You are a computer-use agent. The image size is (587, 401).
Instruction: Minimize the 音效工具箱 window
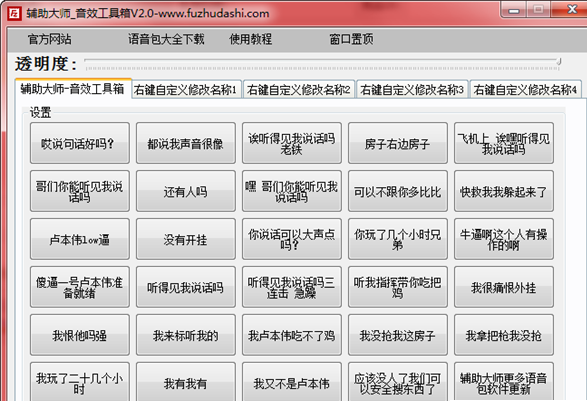(x=514, y=10)
